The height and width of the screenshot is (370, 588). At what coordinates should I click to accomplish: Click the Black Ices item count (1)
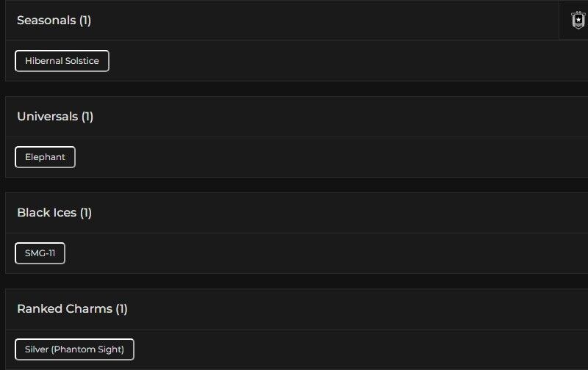(x=86, y=213)
